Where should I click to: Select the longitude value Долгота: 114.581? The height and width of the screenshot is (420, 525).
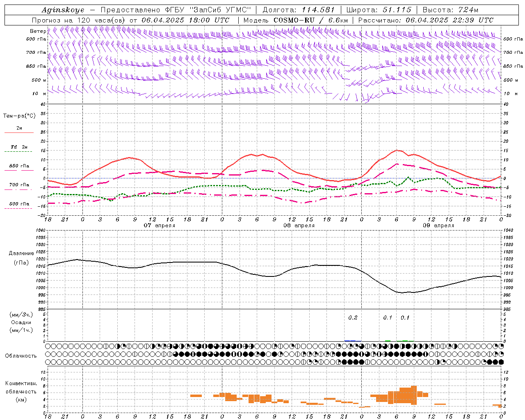pos(299,10)
